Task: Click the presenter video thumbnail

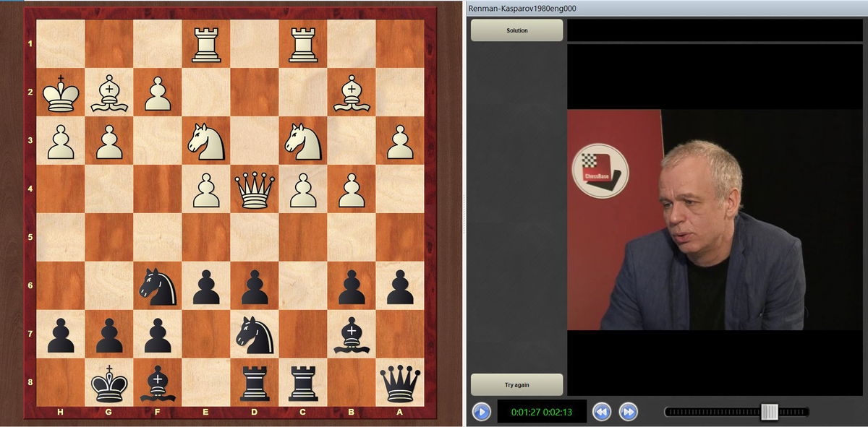Action: [x=717, y=220]
